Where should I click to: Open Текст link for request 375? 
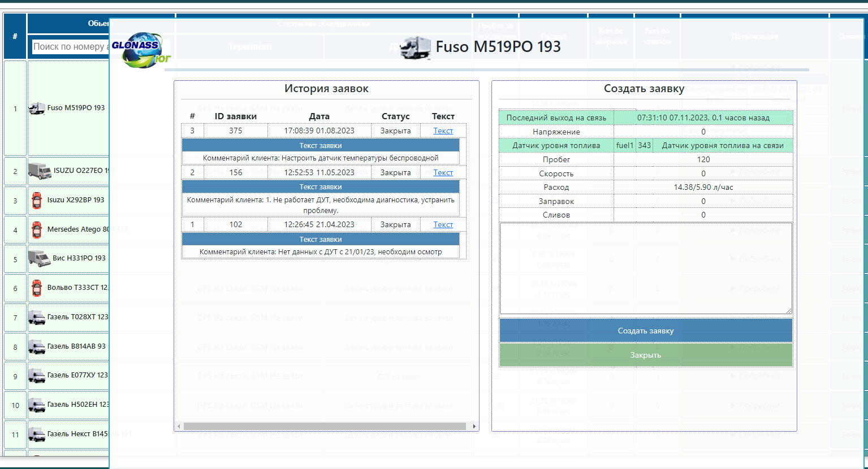click(x=443, y=131)
